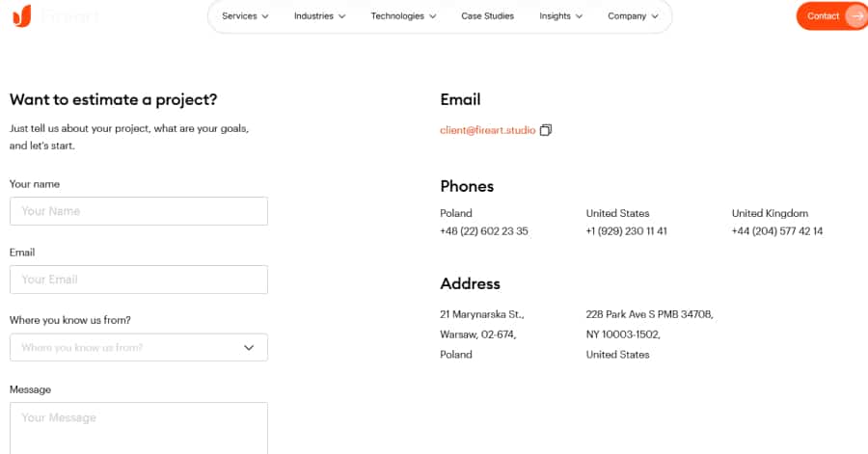Click the orange Contact button
868x454 pixels.
point(832,16)
